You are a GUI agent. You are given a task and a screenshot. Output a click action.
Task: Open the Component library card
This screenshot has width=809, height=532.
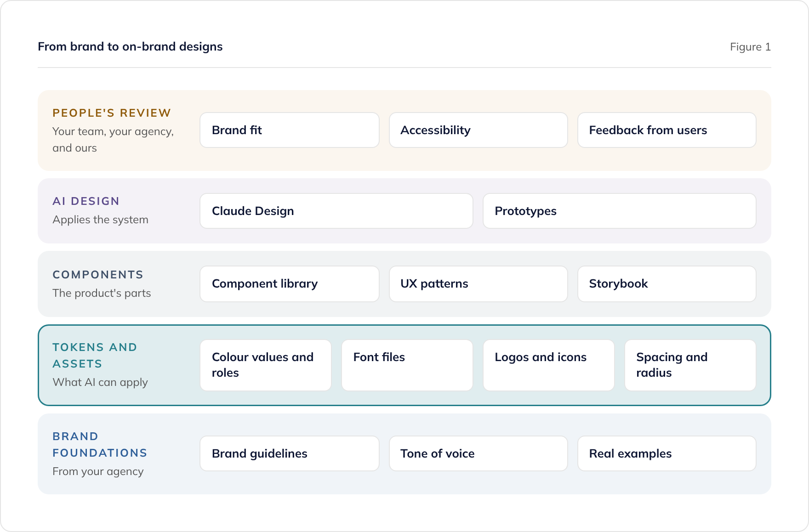tap(290, 284)
